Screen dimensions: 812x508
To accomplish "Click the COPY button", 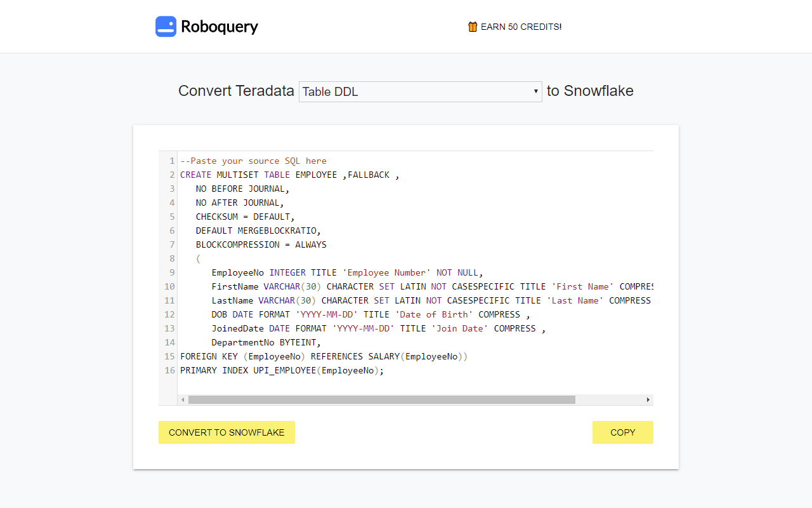I will (x=623, y=432).
